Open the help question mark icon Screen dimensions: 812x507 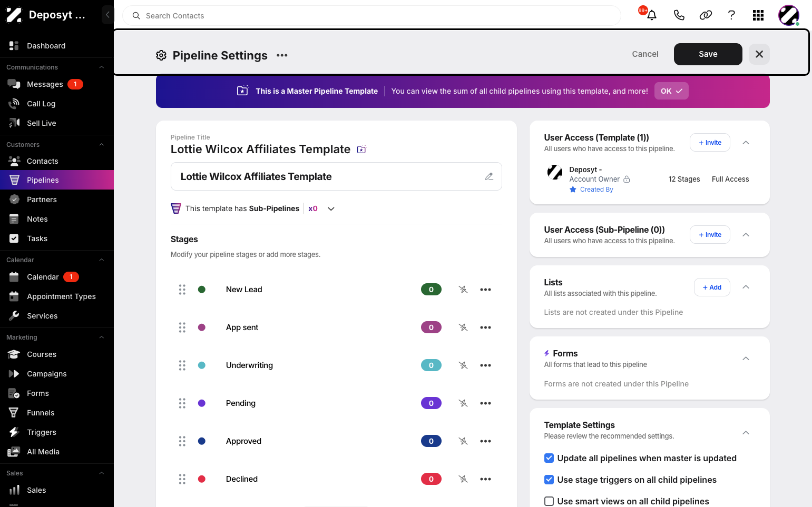point(731,15)
